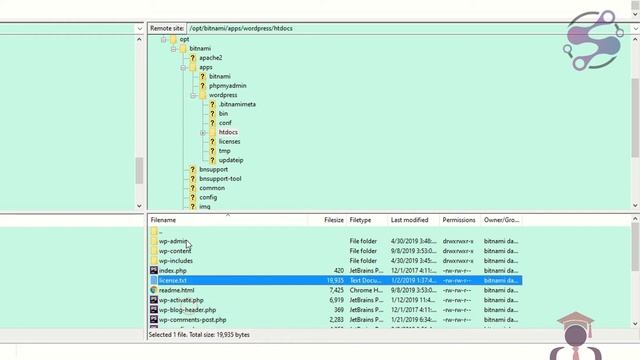Collapse the apps folder node

(x=183, y=68)
